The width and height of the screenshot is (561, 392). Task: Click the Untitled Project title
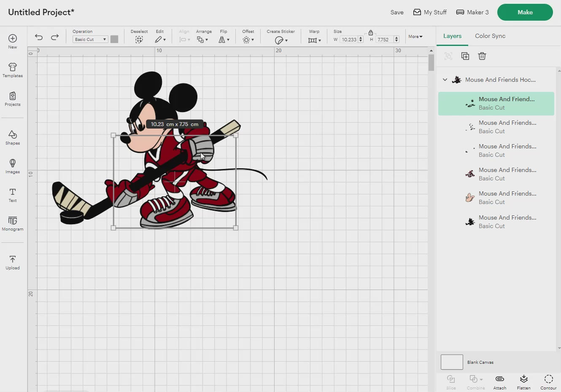point(41,12)
